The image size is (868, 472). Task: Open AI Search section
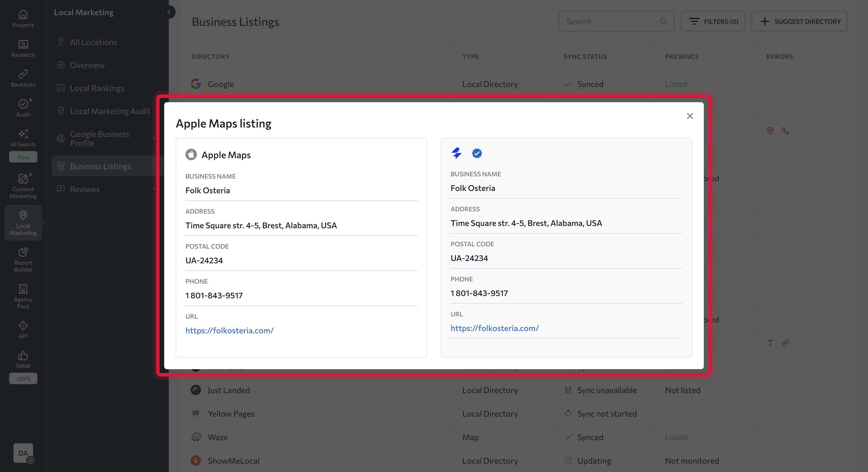click(23, 138)
